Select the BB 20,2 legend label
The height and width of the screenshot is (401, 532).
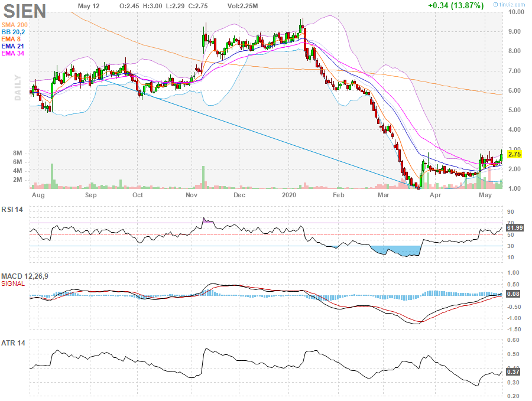coord(13,32)
